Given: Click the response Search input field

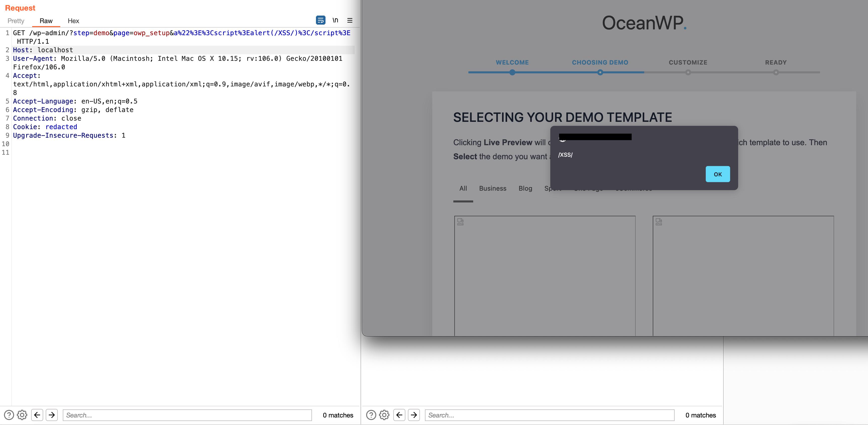Looking at the screenshot, I should point(549,415).
